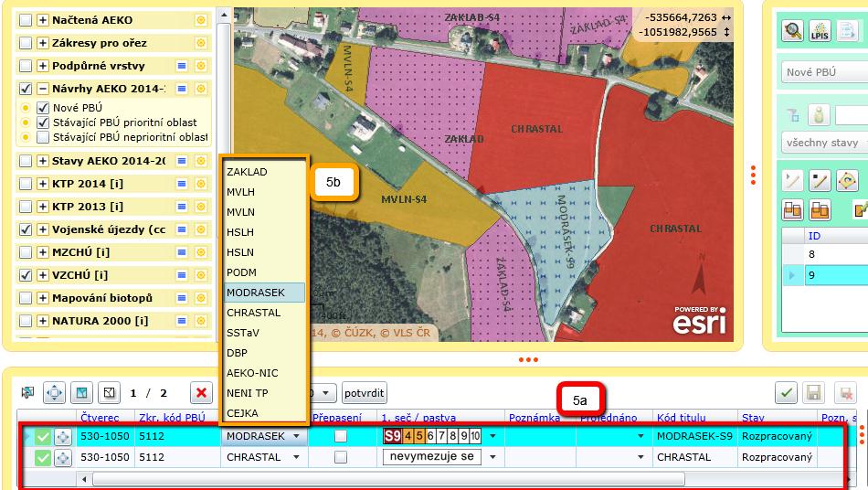Choose NENI TP from the dropdown list
The height and width of the screenshot is (490, 868).
(x=264, y=393)
